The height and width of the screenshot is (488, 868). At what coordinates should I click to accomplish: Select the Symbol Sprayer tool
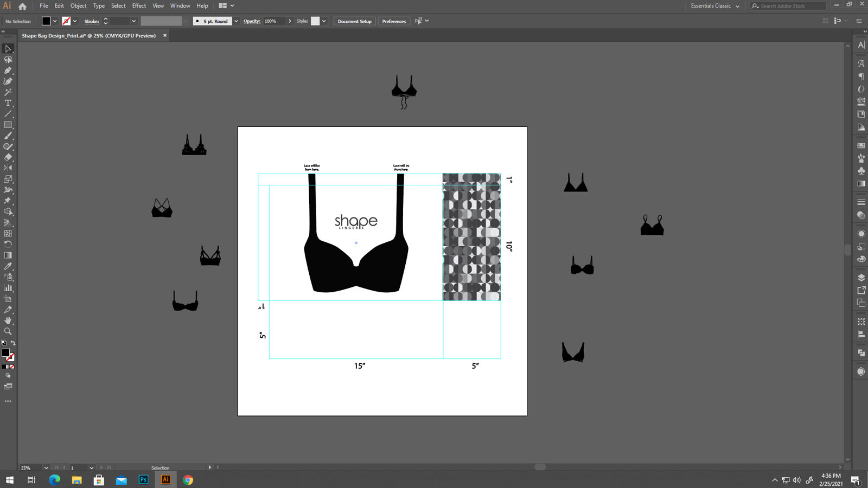(x=8, y=277)
